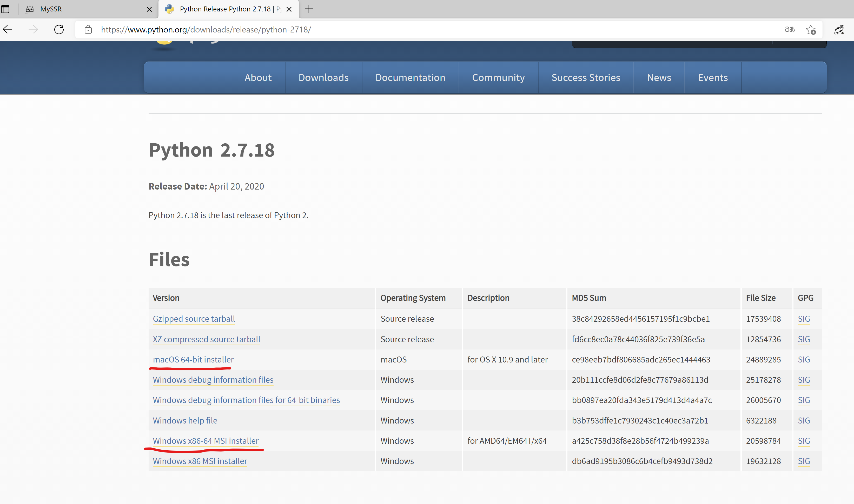Click file size 17539408
Screen dimensions: 854x504
point(763,319)
